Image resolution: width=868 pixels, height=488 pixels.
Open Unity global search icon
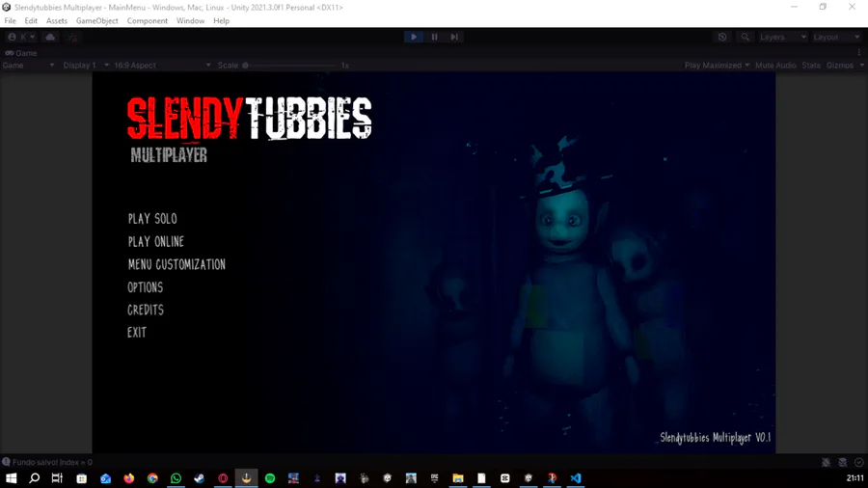point(746,37)
